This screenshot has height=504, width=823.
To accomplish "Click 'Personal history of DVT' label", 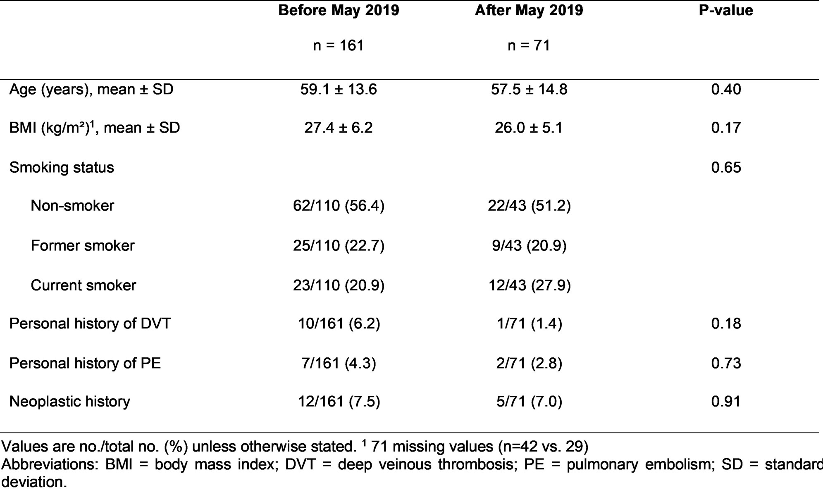I will (x=90, y=323).
